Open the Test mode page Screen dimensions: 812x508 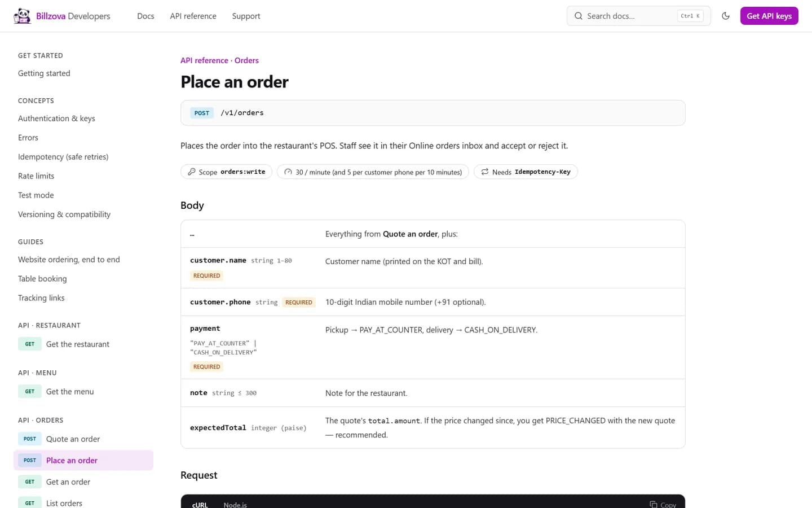(x=36, y=195)
